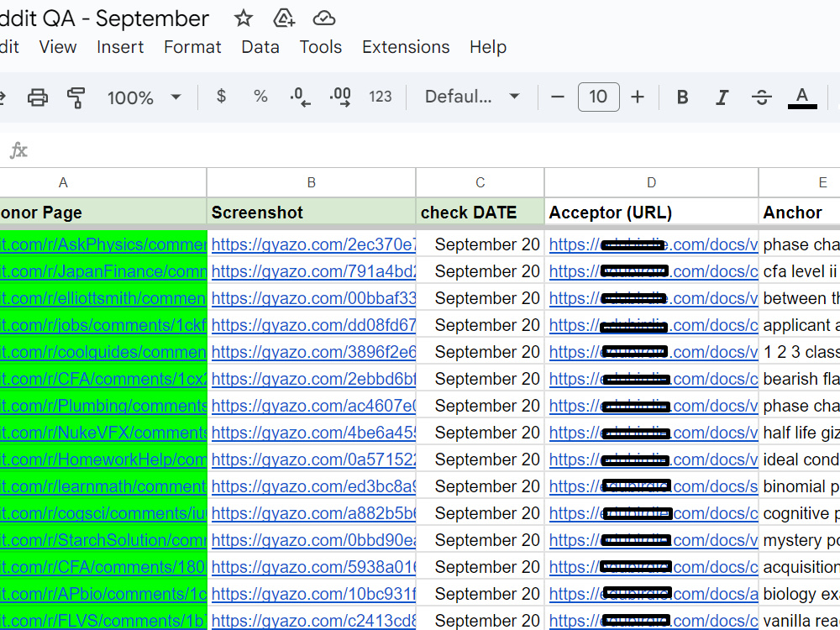
Task: Open the AskPhysics reddit link
Action: pyautogui.click(x=103, y=244)
